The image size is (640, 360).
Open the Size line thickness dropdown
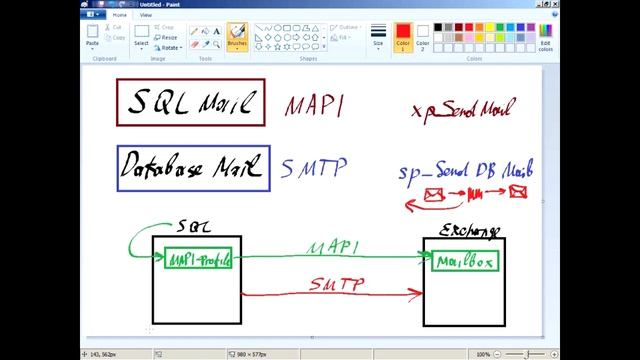click(x=378, y=37)
